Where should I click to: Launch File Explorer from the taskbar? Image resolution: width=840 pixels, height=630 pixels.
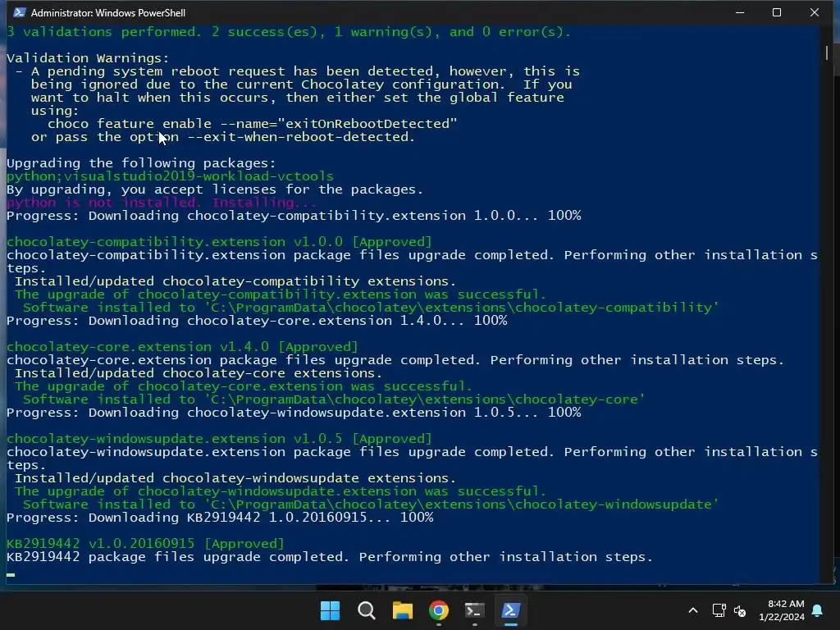pyautogui.click(x=402, y=610)
